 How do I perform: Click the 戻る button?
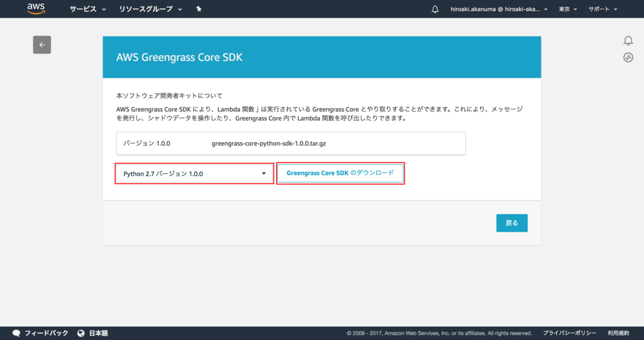tap(512, 223)
